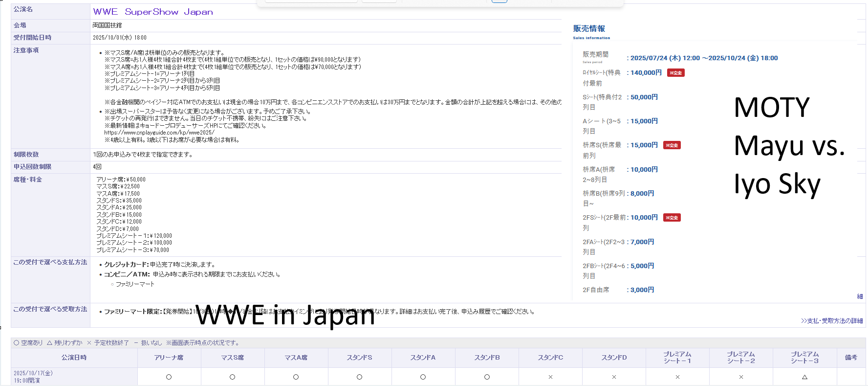
Task: Click the sold-out X under スタンドC
Action: tap(550, 377)
